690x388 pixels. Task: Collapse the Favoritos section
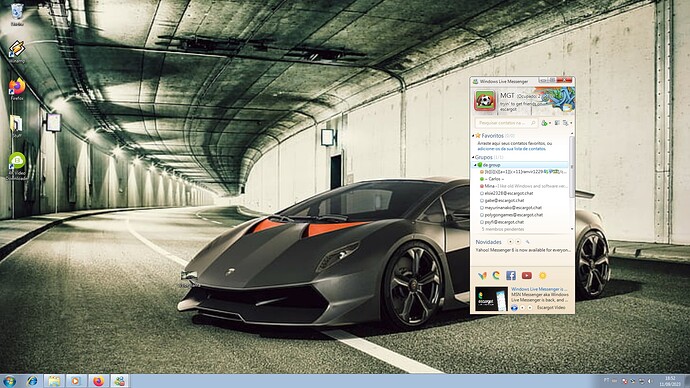pos(474,136)
